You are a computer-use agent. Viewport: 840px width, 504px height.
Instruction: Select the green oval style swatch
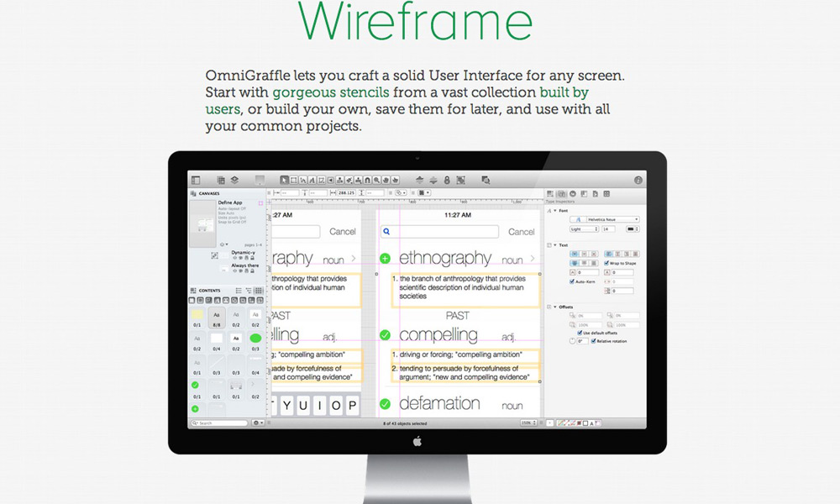(x=255, y=338)
